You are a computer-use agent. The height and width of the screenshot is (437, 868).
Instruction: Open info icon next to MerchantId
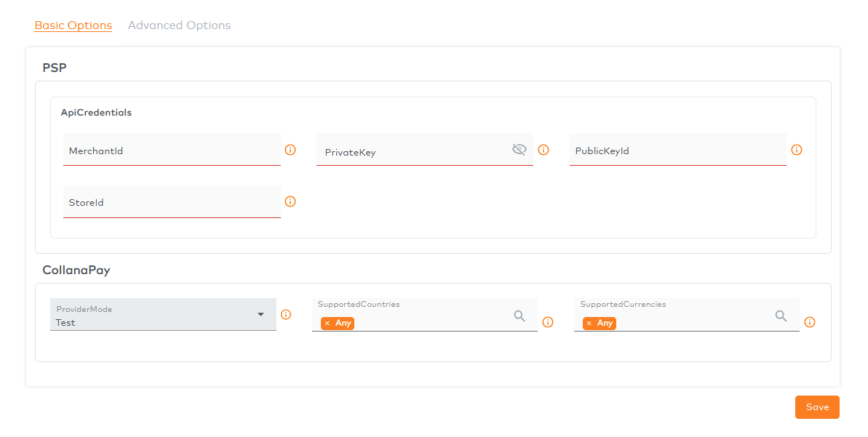click(x=290, y=150)
